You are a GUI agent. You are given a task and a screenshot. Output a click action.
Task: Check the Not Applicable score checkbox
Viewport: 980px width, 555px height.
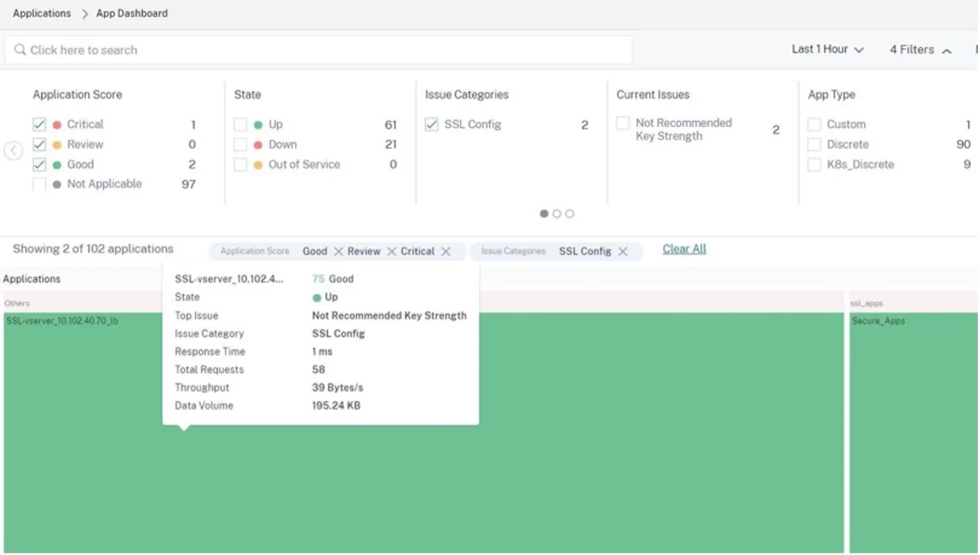tap(39, 184)
